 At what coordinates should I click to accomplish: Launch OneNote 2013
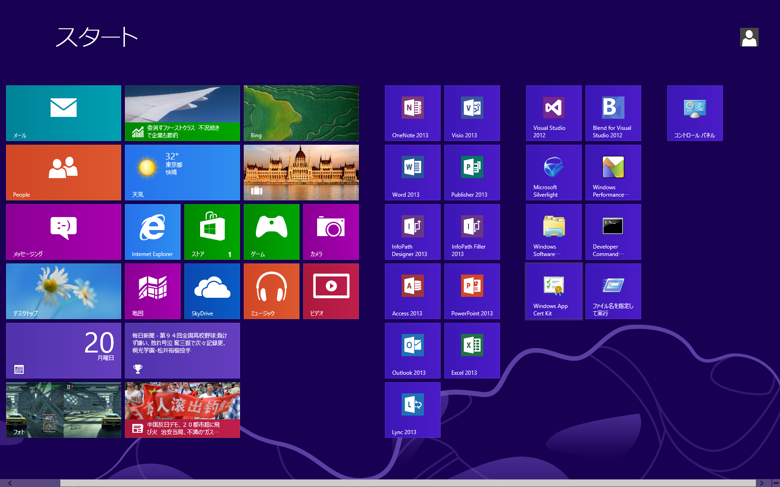pos(412,113)
